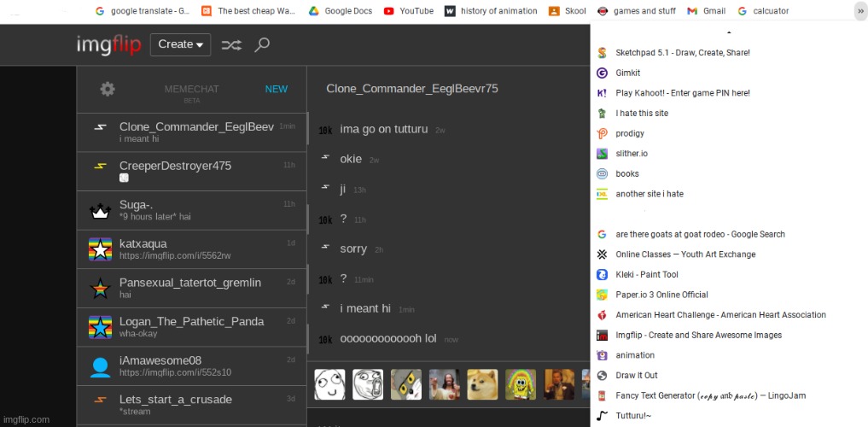Open chat with iAmawesome08
868x427 pixels.
coord(191,366)
